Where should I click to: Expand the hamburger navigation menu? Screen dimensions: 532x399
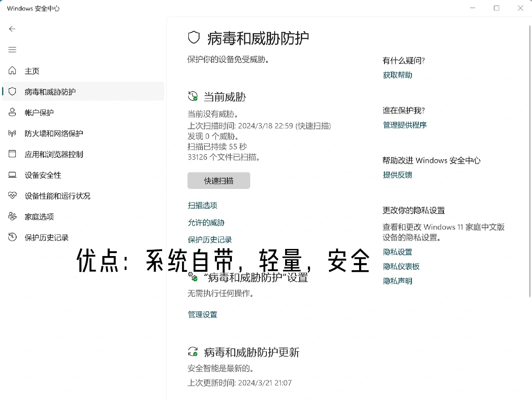[x=12, y=49]
